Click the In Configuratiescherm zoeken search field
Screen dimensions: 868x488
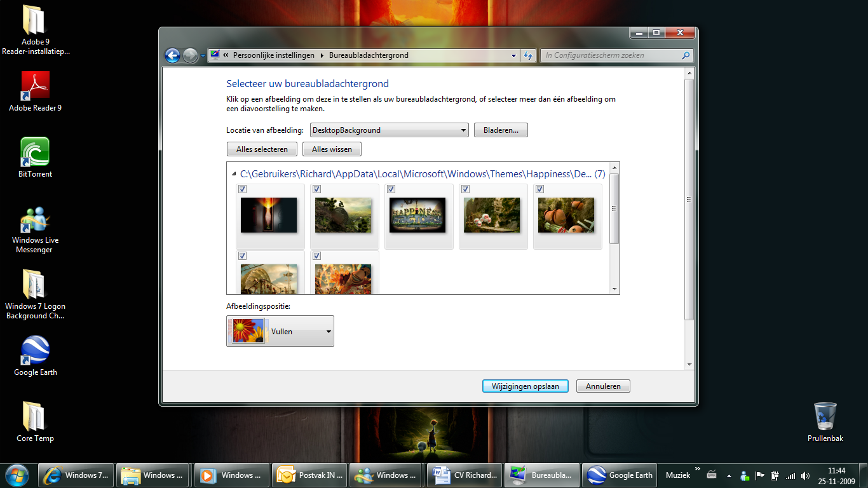[616, 55]
